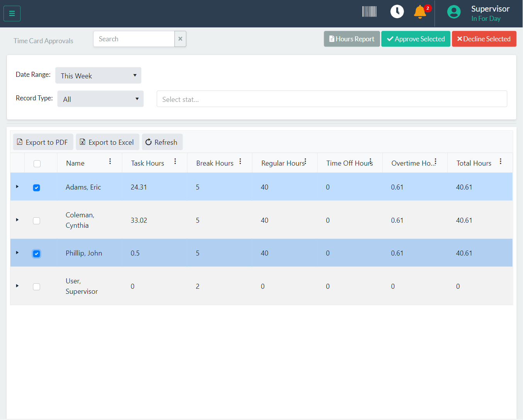523x420 pixels.
Task: Click task hours value 33.02
Action: tap(139, 220)
